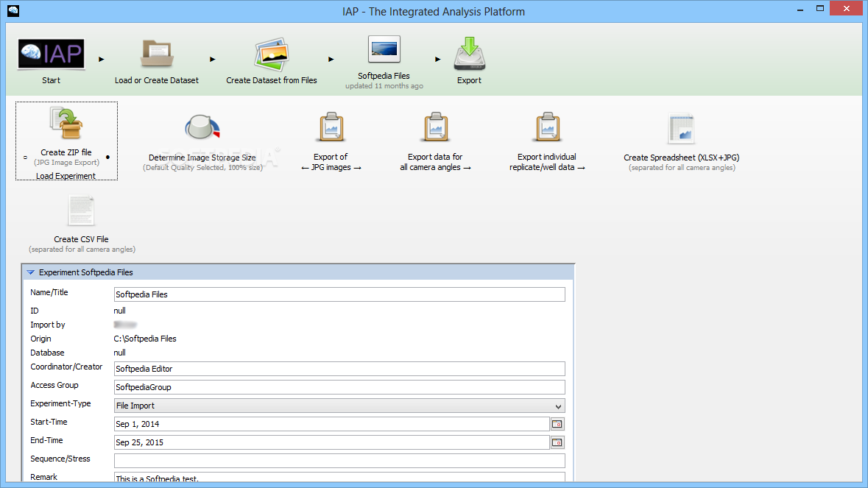Click the empty Sequence/Stress field
This screenshot has width=868, height=488.
click(339, 460)
